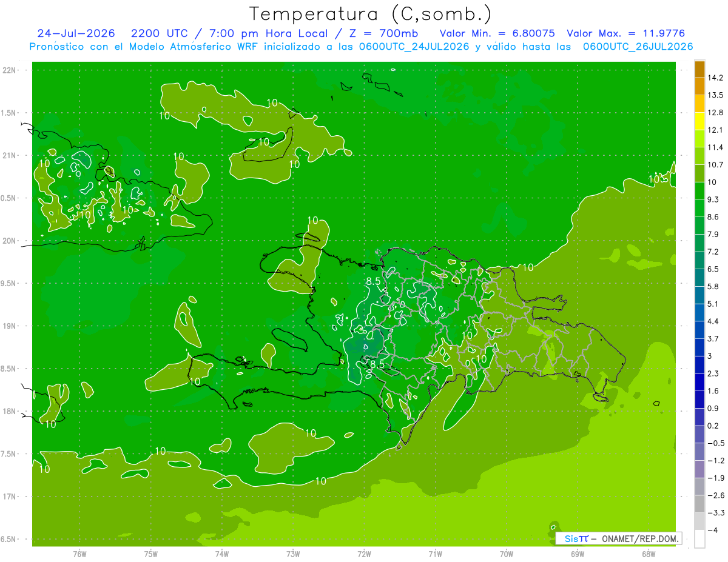Click the 5.8 value on the color scale
This screenshot has width=728, height=562.
713,286
